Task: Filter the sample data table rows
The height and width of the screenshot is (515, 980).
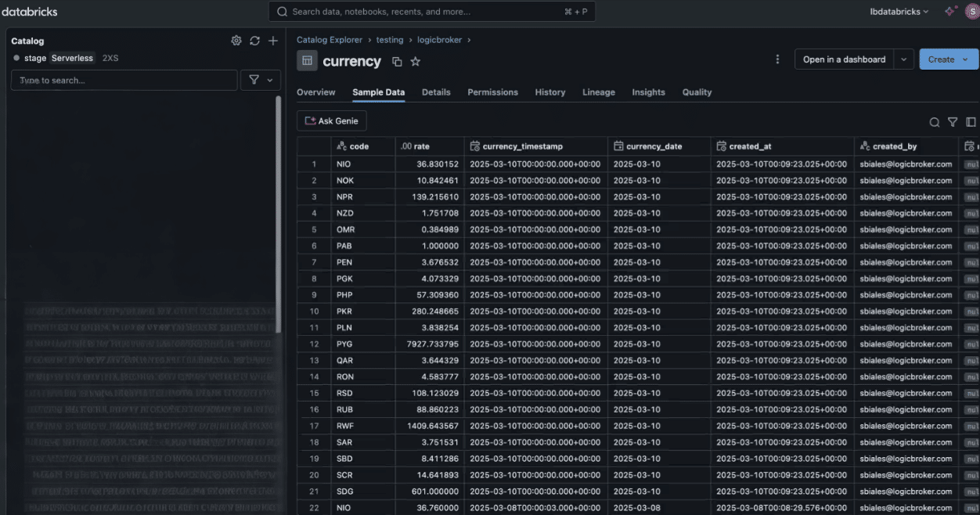Action: (x=953, y=122)
